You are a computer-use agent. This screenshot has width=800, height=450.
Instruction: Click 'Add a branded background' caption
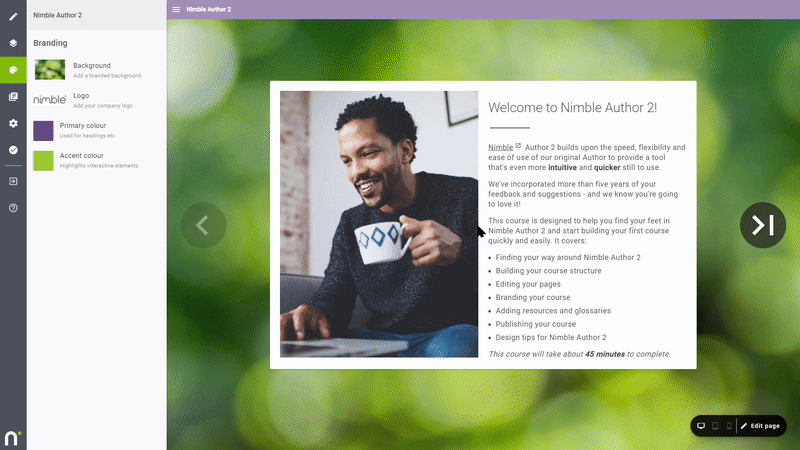point(107,76)
